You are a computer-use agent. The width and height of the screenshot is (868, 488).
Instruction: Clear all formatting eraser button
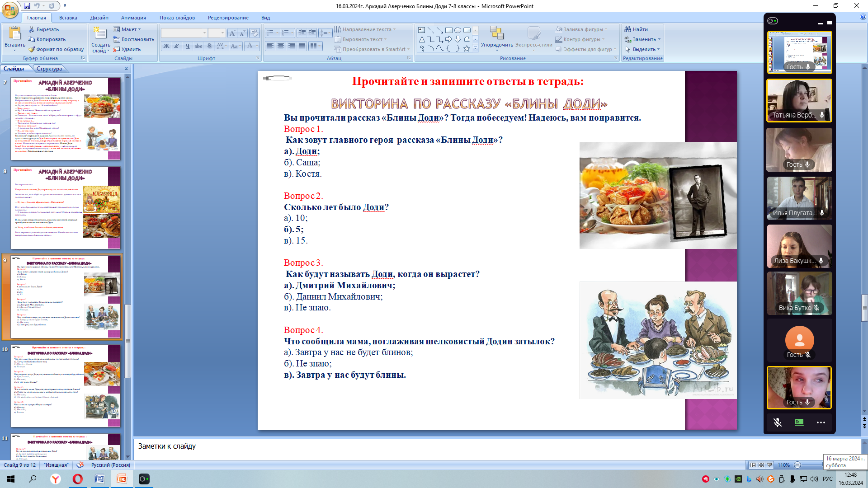255,33
